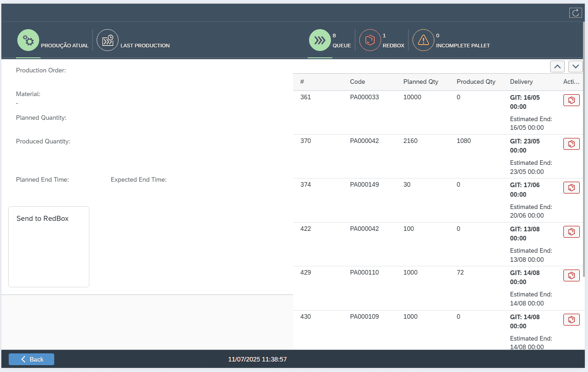Open the Produção Atual gear icon tab
The height and width of the screenshot is (372, 588).
tap(28, 41)
